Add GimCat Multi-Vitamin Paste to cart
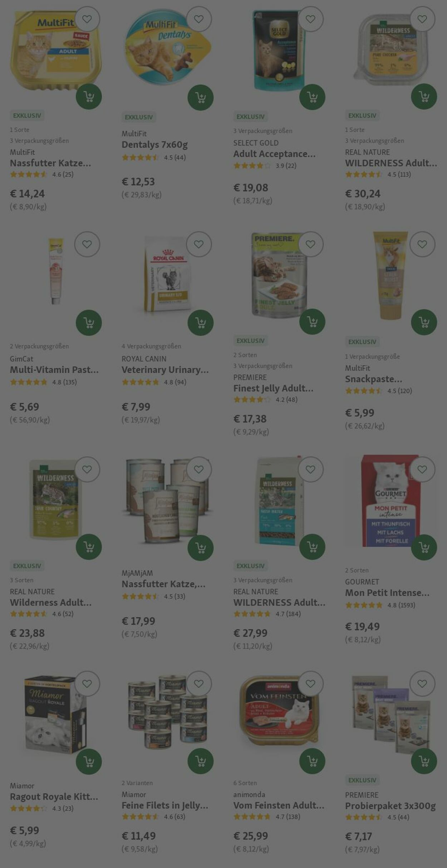447x868 pixels. [89, 323]
